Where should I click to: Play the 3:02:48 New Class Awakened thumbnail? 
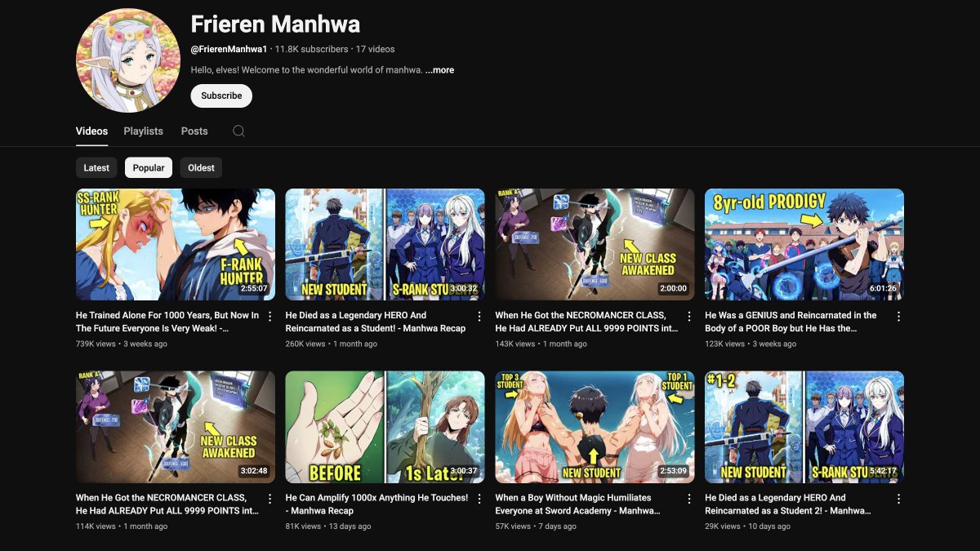pyautogui.click(x=176, y=427)
